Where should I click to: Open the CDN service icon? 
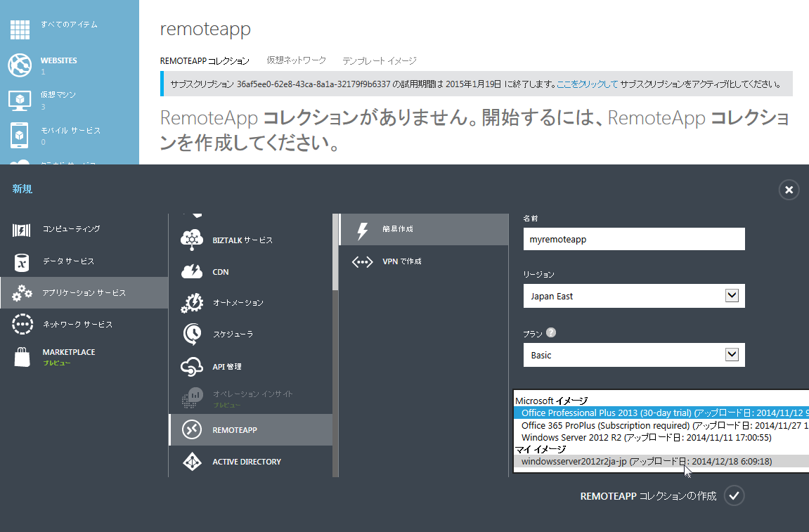(x=192, y=271)
